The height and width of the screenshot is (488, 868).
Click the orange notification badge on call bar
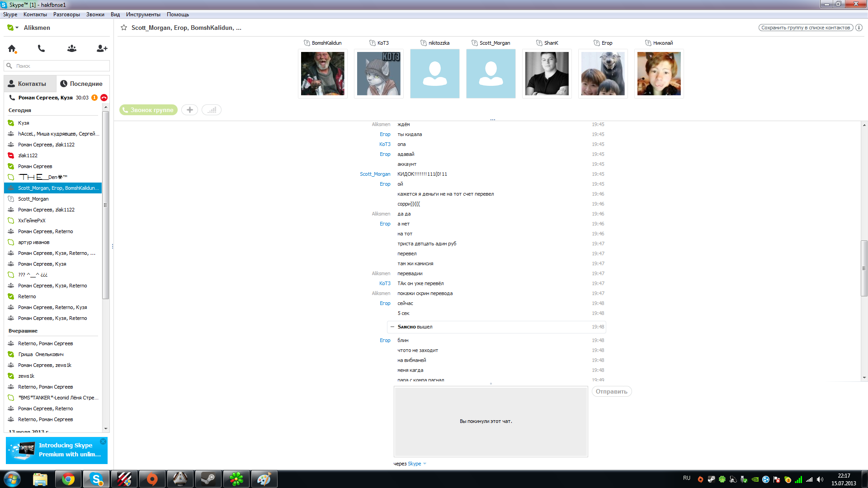[x=94, y=98]
